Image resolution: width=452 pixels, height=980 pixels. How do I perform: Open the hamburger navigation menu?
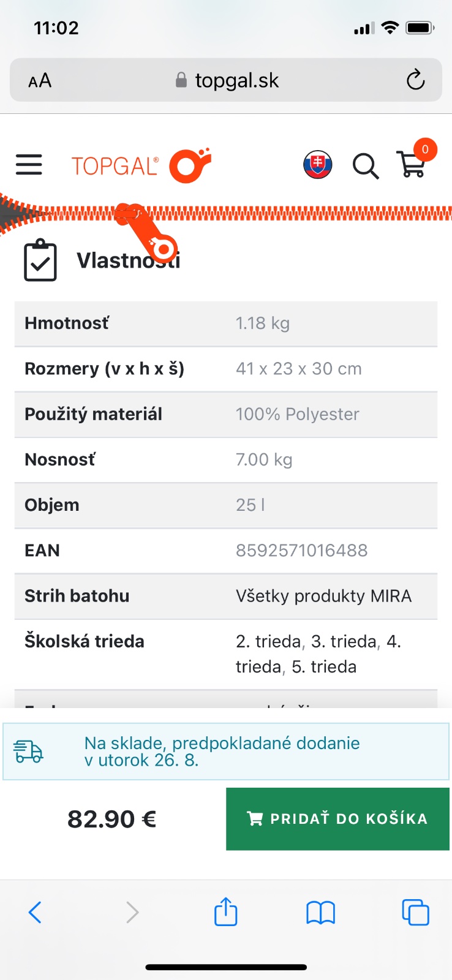pos(29,165)
